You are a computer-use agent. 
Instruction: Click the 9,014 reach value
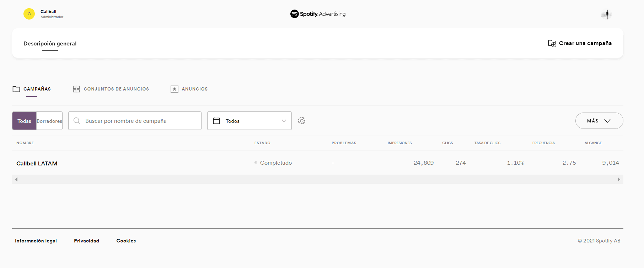pos(611,163)
